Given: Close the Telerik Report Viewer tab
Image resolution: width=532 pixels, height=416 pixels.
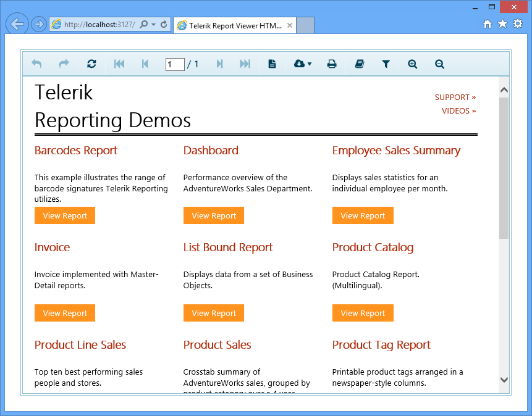Looking at the screenshot, I should 289,25.
